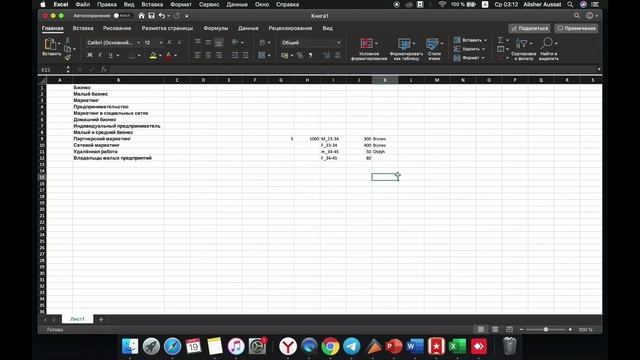Open Telegram from the Dock
The image size is (640, 360).
(351, 346)
